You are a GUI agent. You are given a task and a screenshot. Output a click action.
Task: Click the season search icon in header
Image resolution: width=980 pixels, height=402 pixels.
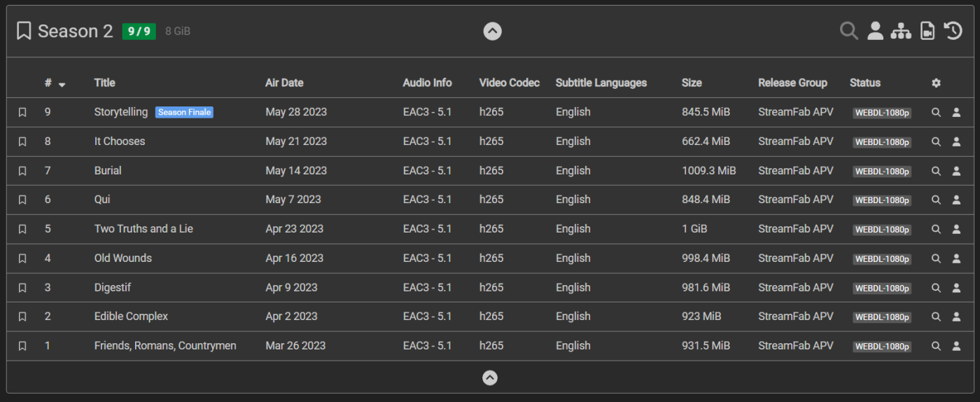tap(848, 31)
